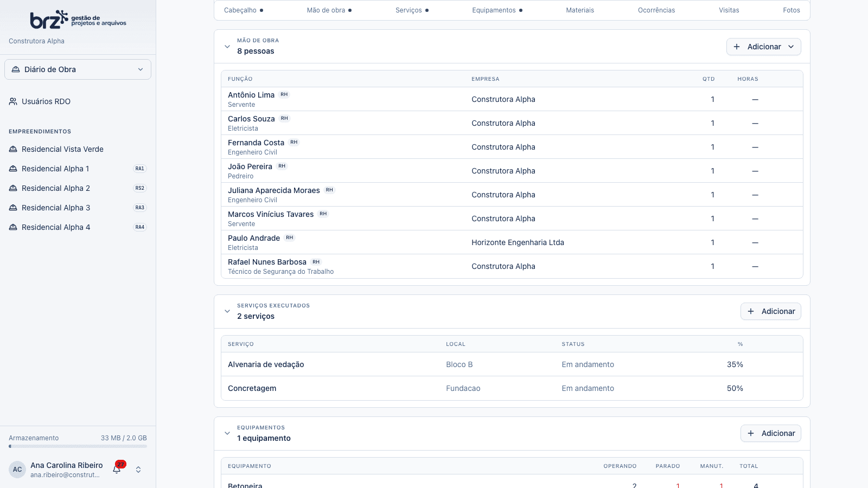Image resolution: width=868 pixels, height=488 pixels.
Task: Open the Visitas tab
Action: [729, 10]
